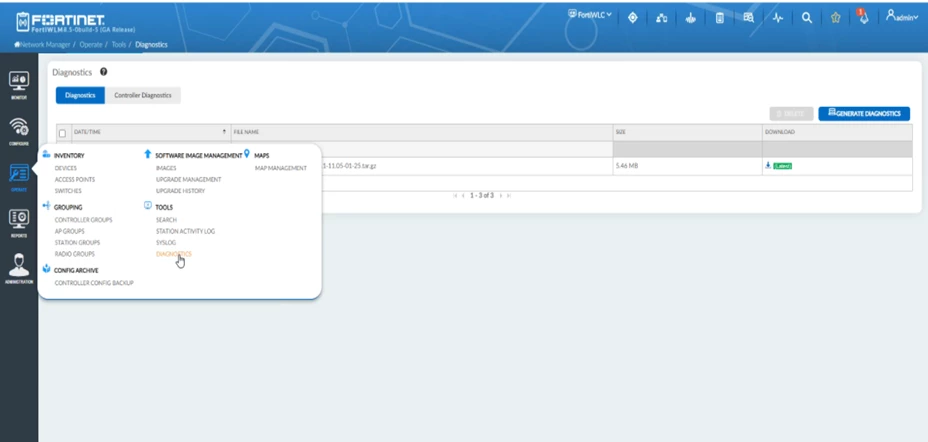Click the Operate breadcrumb link
Viewport: 928px width, 442px height.
[91, 44]
